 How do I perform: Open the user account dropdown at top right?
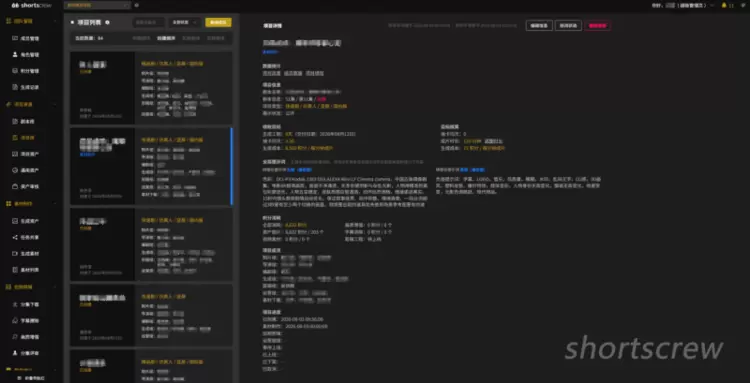(x=683, y=5)
